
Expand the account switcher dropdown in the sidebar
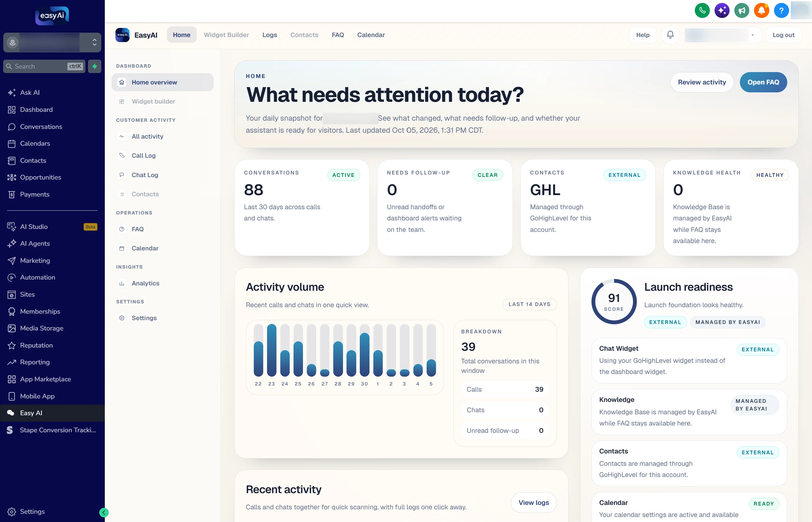click(x=52, y=42)
